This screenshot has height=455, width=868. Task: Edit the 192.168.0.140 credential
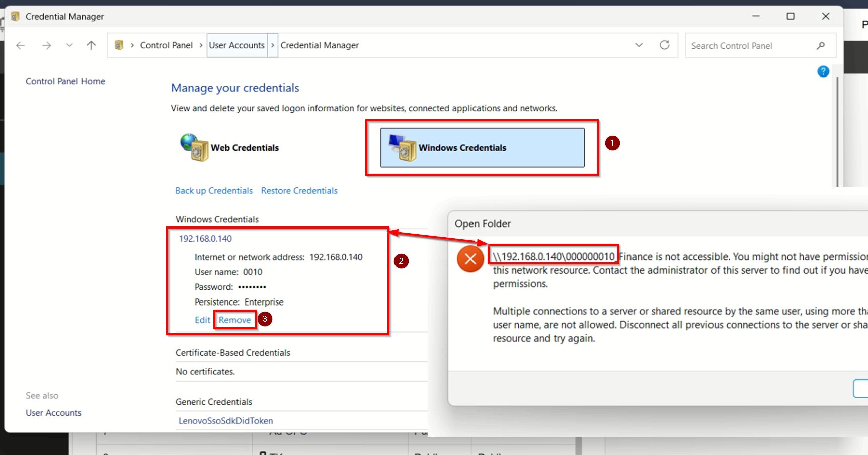(x=202, y=320)
